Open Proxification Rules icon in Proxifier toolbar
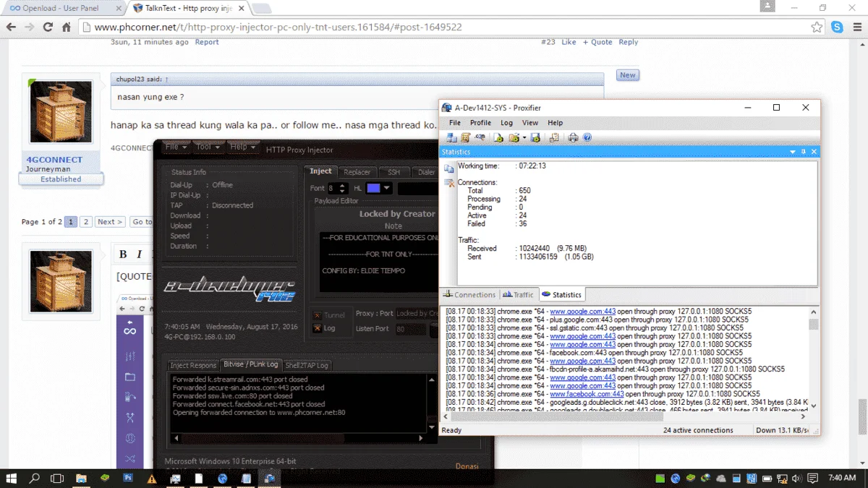 tap(466, 137)
